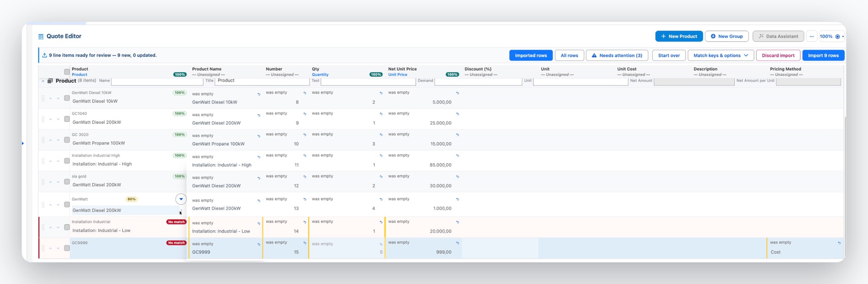
Task: Show Imported rows filter
Action: coord(531,55)
